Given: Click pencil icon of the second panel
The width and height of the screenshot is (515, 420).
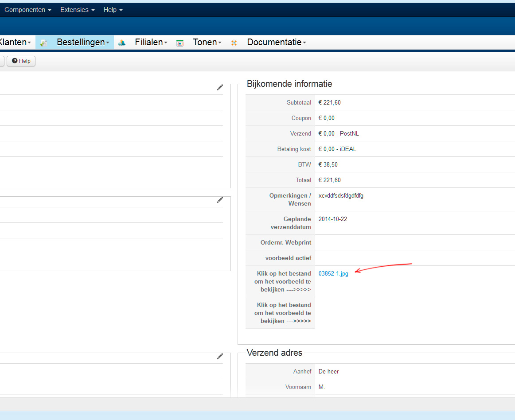Looking at the screenshot, I should click(x=220, y=200).
